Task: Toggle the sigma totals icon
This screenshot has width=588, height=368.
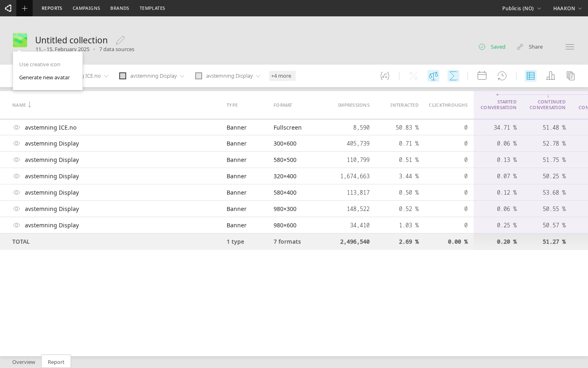Action: (x=453, y=76)
